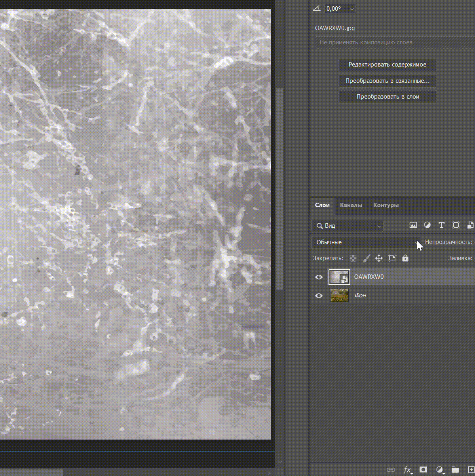The image size is (475, 476).
Task: Click the Непрозрачность opacity label
Action: (449, 242)
